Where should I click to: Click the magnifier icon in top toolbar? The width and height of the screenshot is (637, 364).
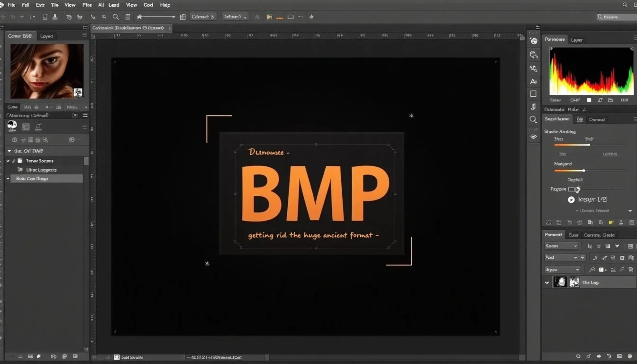click(116, 17)
